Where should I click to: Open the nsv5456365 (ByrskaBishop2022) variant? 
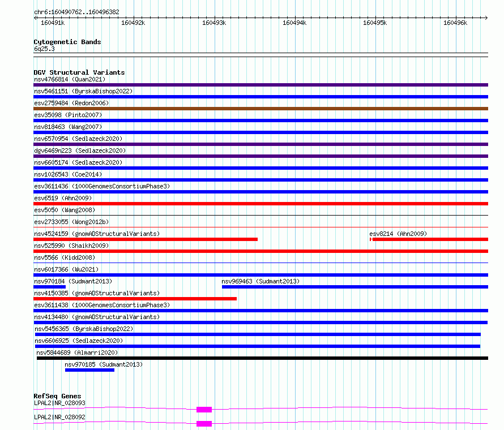tap(84, 329)
